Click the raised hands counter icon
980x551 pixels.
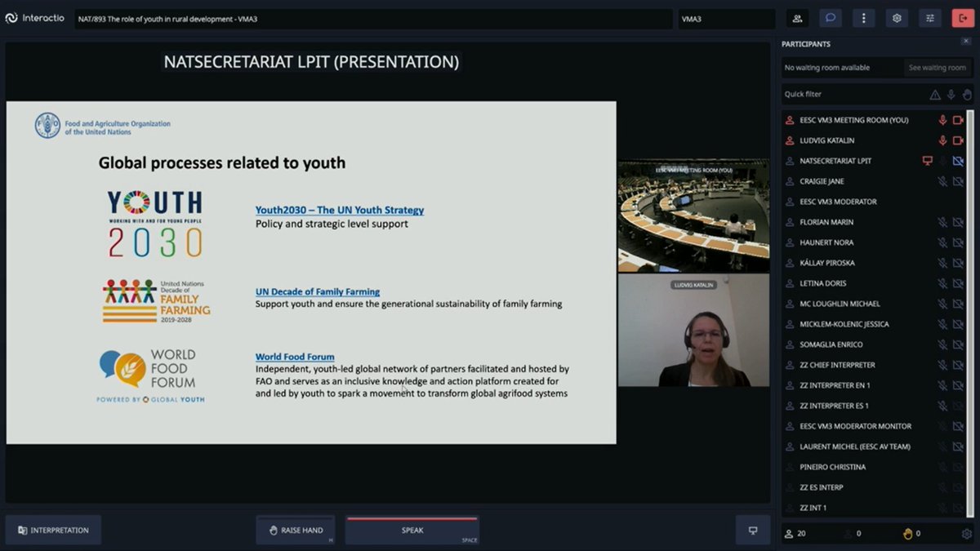point(906,534)
